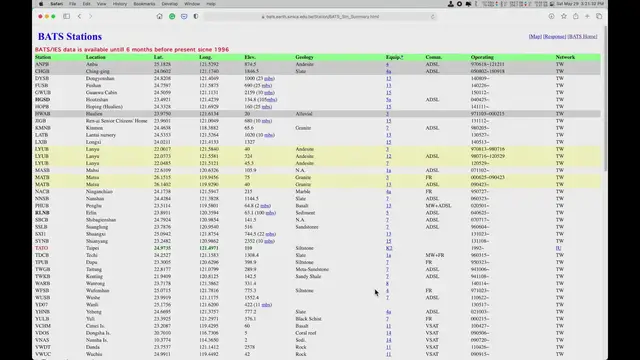The width and height of the screenshot is (640, 360).
Task: Click the blue shield extension icon
Action: point(184,16)
